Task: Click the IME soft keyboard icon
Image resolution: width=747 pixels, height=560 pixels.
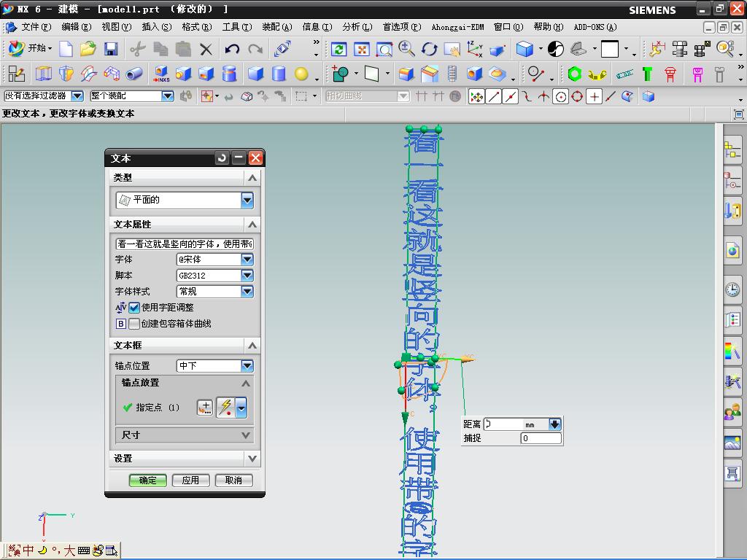Action: [83, 551]
